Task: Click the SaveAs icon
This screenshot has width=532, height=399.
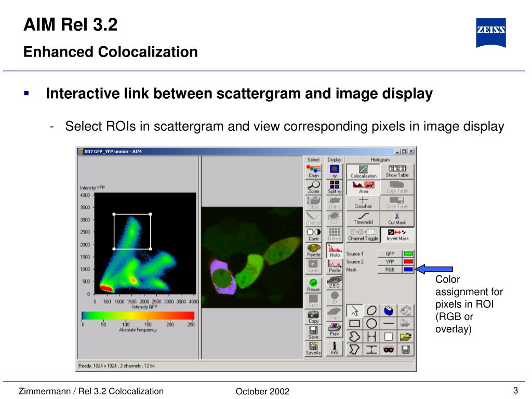Action: [313, 349]
